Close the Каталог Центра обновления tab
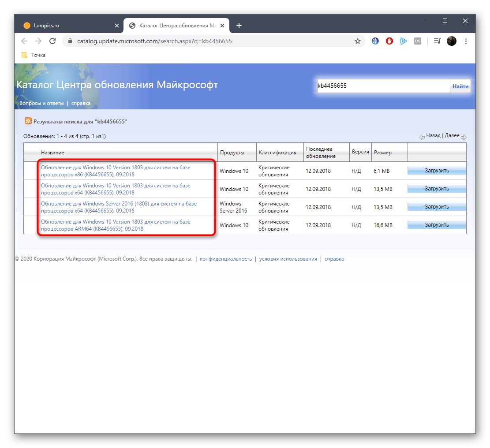490x448 pixels. point(222,26)
